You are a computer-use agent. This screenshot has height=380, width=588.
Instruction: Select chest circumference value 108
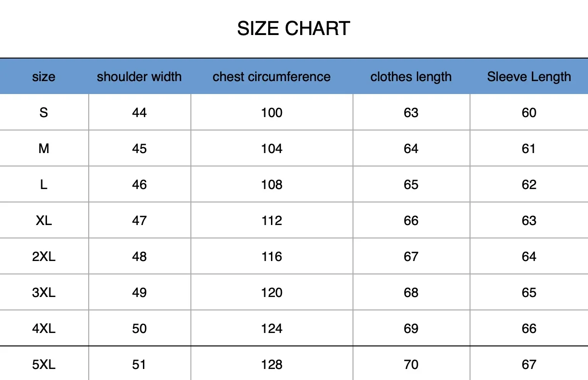coord(271,184)
